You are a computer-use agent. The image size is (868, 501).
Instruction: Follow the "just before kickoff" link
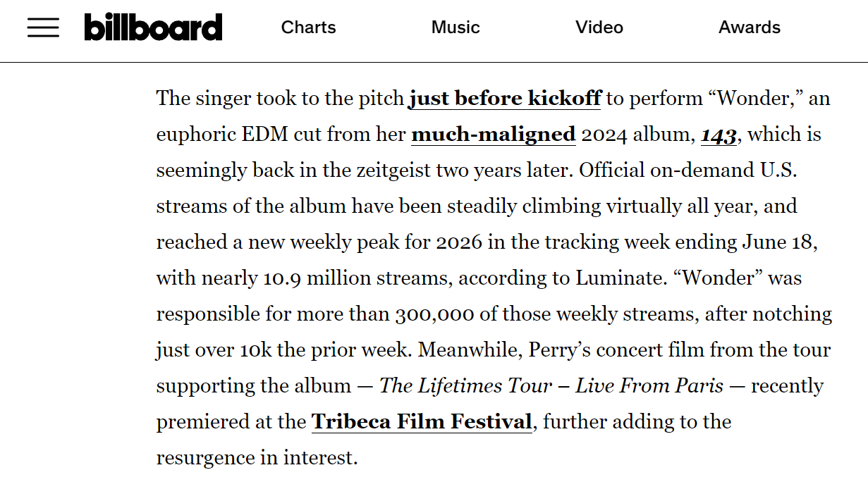[505, 98]
